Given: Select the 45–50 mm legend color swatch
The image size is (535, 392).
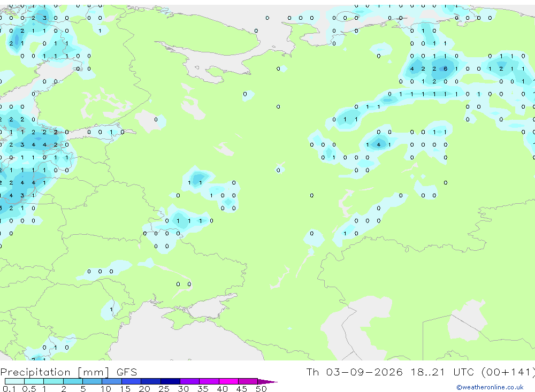Looking at the screenshot, I should click(248, 381).
